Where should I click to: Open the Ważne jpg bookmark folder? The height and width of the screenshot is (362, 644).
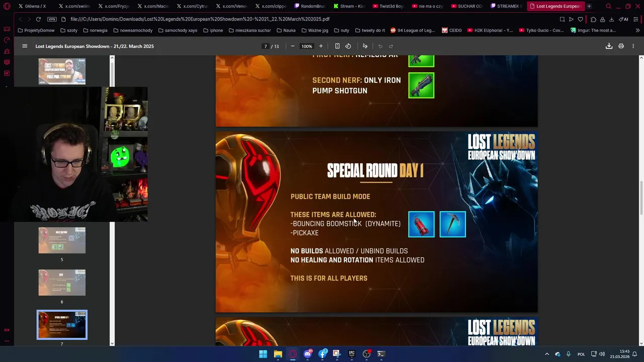pos(314,30)
